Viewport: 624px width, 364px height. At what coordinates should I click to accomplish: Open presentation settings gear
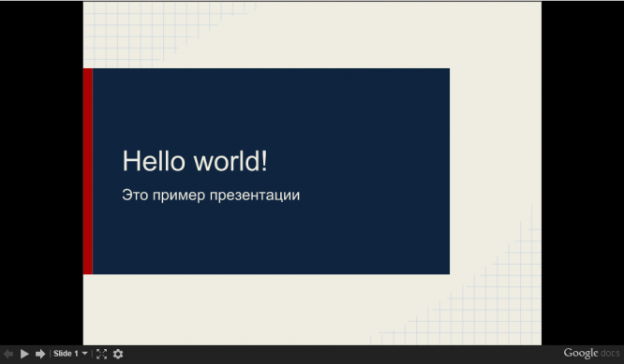point(118,354)
